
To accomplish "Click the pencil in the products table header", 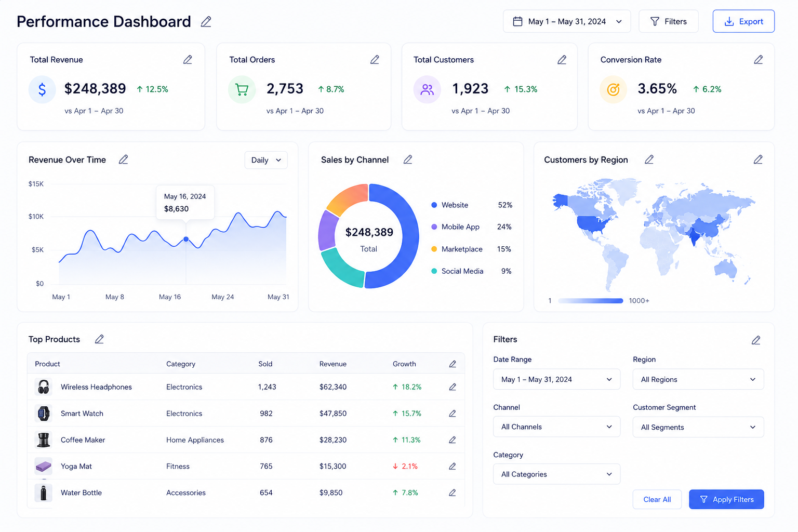I will pos(453,364).
